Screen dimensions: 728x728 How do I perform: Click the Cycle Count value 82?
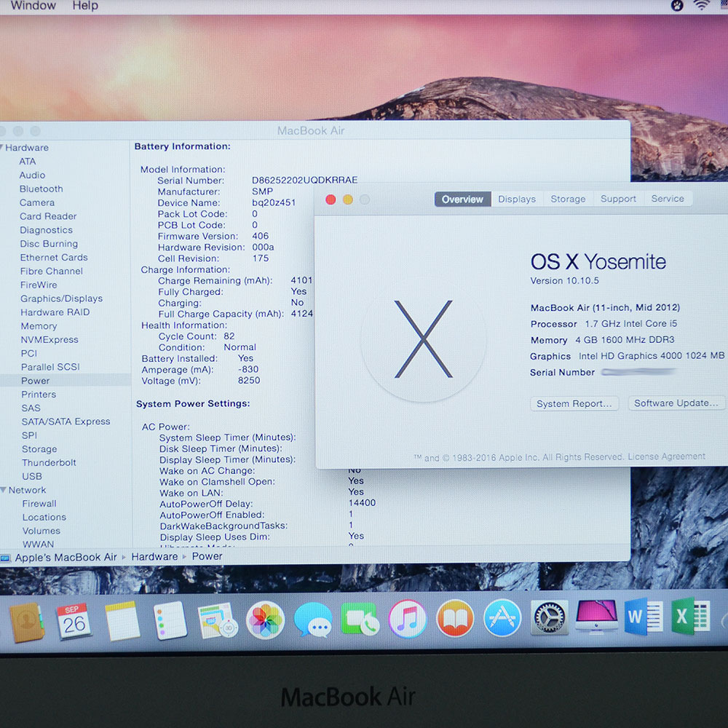tap(229, 336)
